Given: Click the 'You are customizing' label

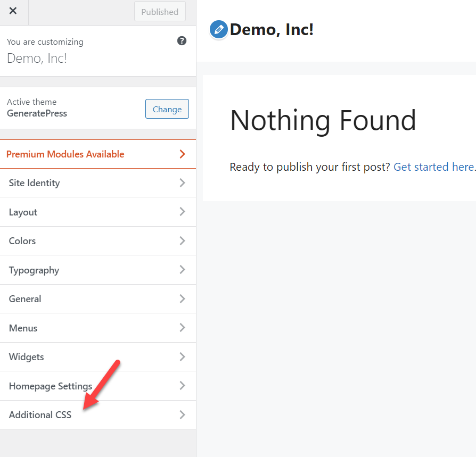Looking at the screenshot, I should 45,42.
